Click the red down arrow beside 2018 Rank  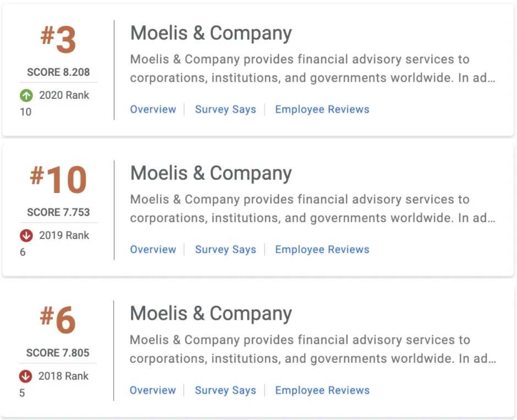[x=25, y=377]
